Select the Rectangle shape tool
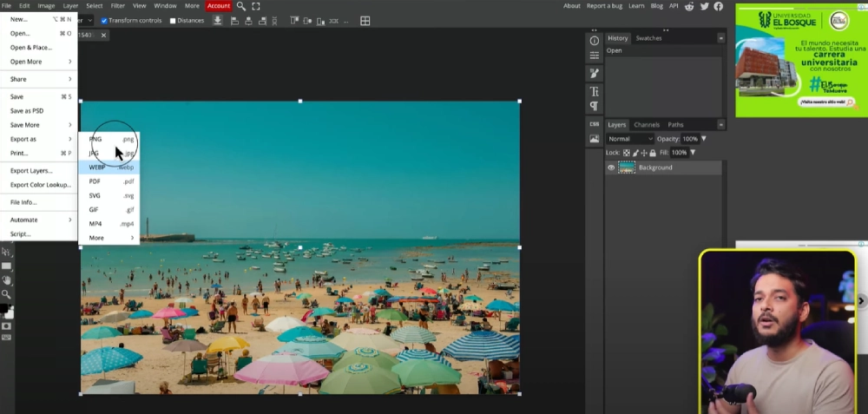The height and width of the screenshot is (414, 868). pos(6,266)
